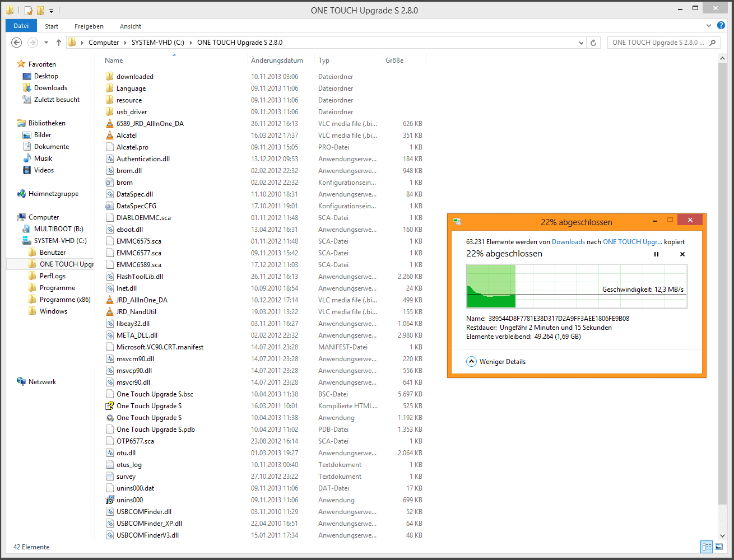Screen dimensions: 734x560
Task: Open the address bar history dropdown
Action: 581,43
